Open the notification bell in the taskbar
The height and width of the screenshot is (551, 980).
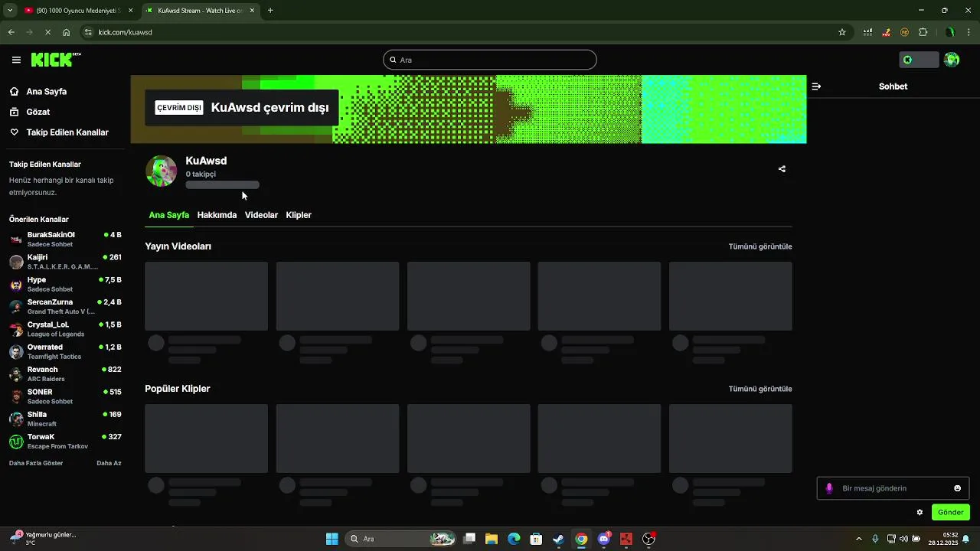coord(966,539)
